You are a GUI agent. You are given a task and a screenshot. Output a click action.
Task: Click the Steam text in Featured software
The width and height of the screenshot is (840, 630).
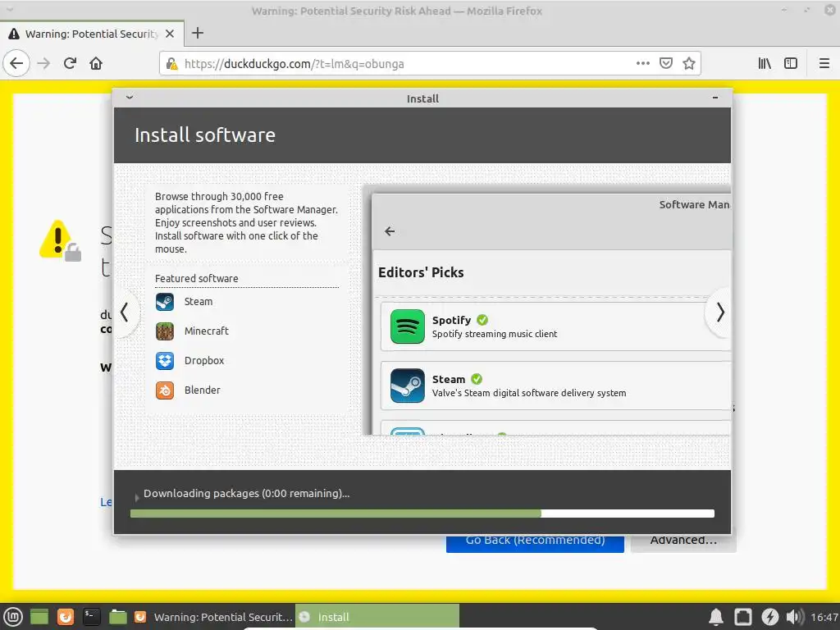(199, 302)
